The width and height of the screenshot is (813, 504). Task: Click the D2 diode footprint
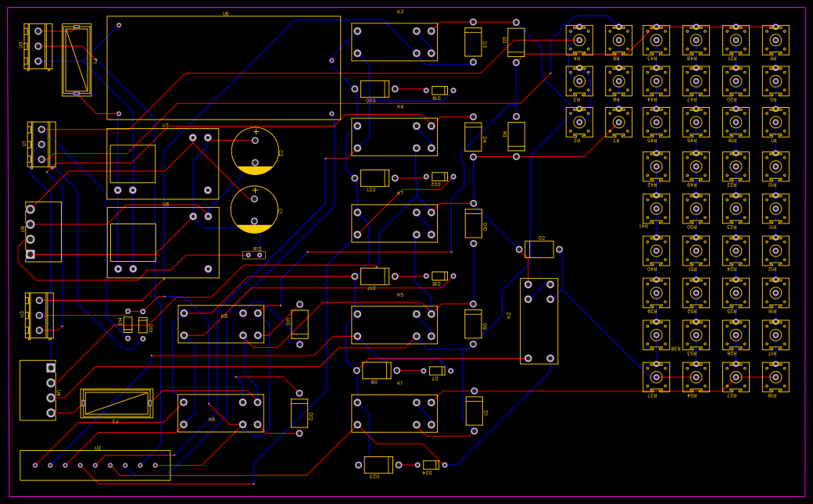tap(539, 249)
